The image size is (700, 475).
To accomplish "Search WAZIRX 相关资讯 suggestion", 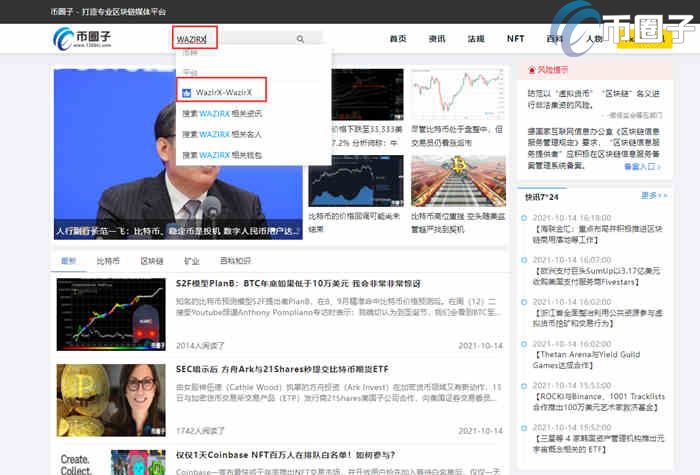I will coord(222,113).
